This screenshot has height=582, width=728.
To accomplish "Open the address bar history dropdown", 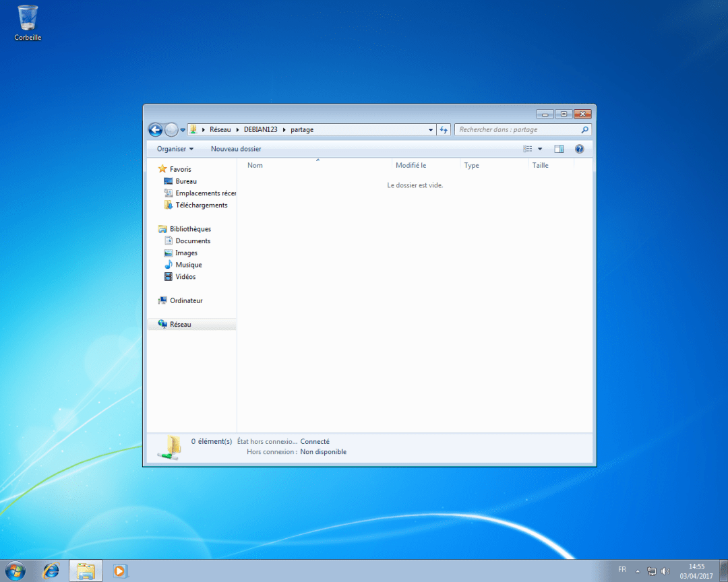I will pyautogui.click(x=429, y=129).
